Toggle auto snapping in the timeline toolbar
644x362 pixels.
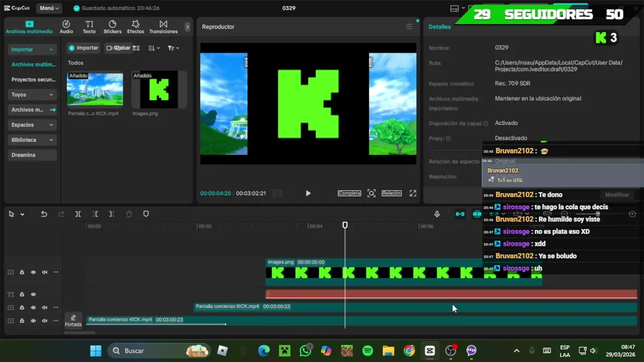[477, 214]
